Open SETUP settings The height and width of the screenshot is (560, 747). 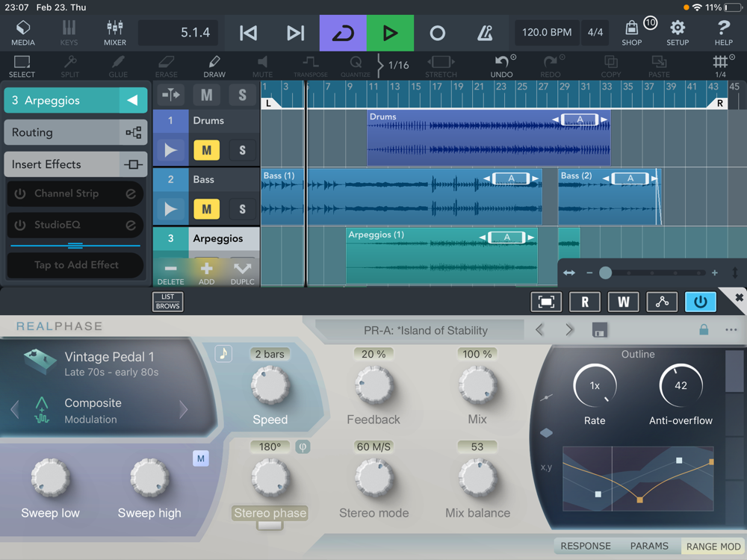pyautogui.click(x=678, y=33)
